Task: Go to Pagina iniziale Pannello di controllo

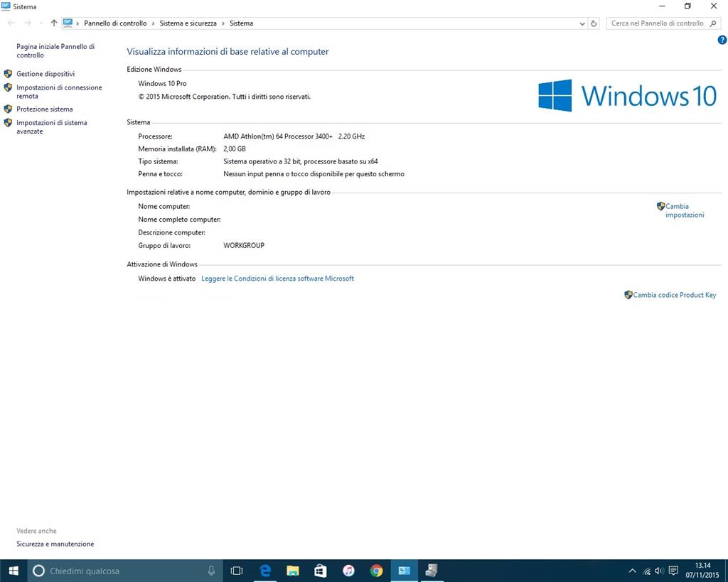Action: [x=55, y=50]
